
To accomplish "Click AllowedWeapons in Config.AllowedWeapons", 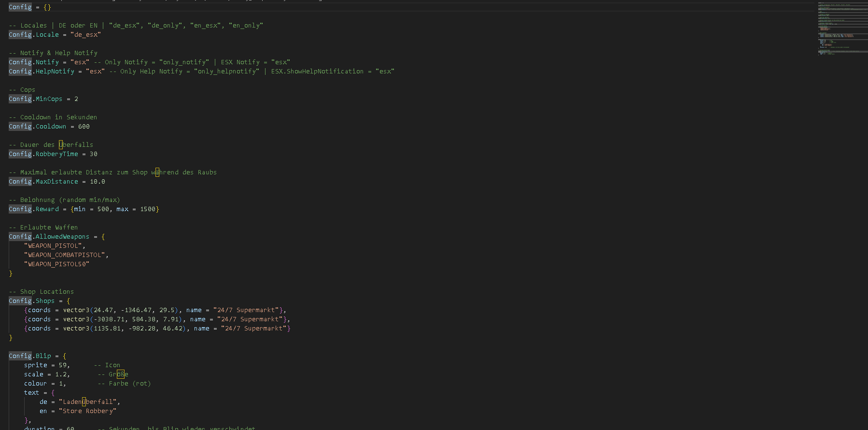I will click(63, 237).
